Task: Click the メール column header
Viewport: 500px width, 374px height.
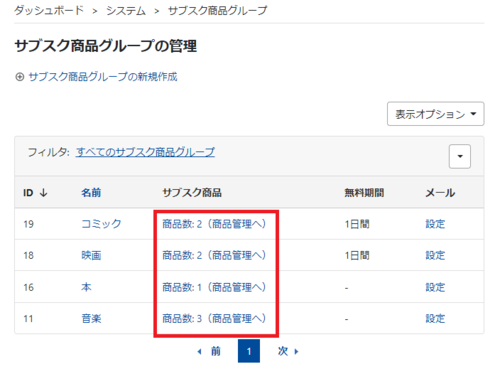Action: [440, 193]
